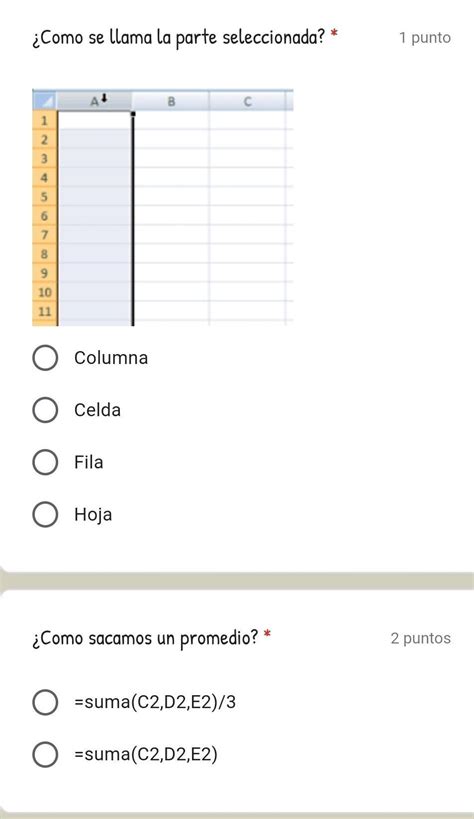Screen dimensions: 474x819
Task: Click the '1 punto' score label
Action: 425,38
